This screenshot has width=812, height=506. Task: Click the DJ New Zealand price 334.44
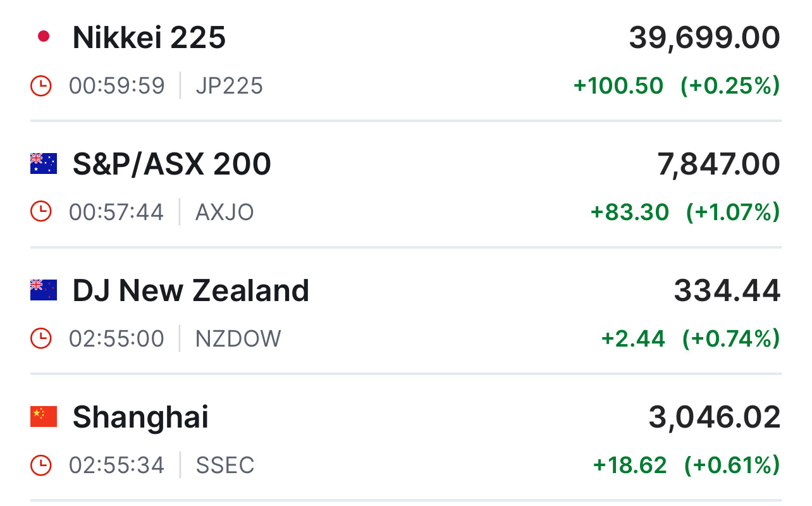[x=727, y=291]
